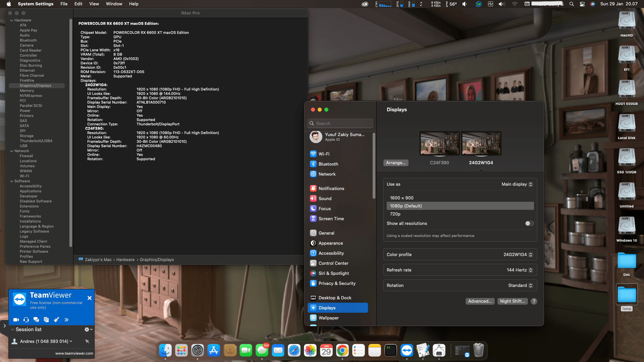
Task: Click the TeamViewer brush whiteboard icon
Action: pos(56,320)
